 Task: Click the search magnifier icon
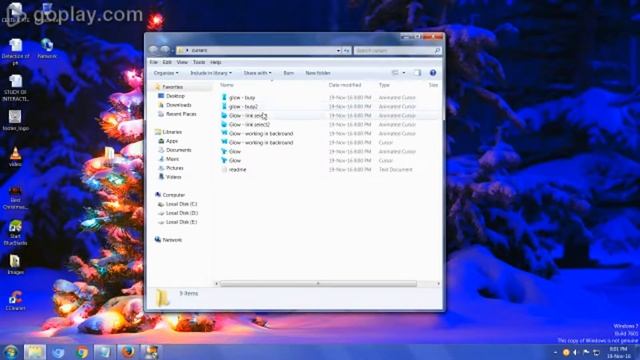[x=437, y=50]
